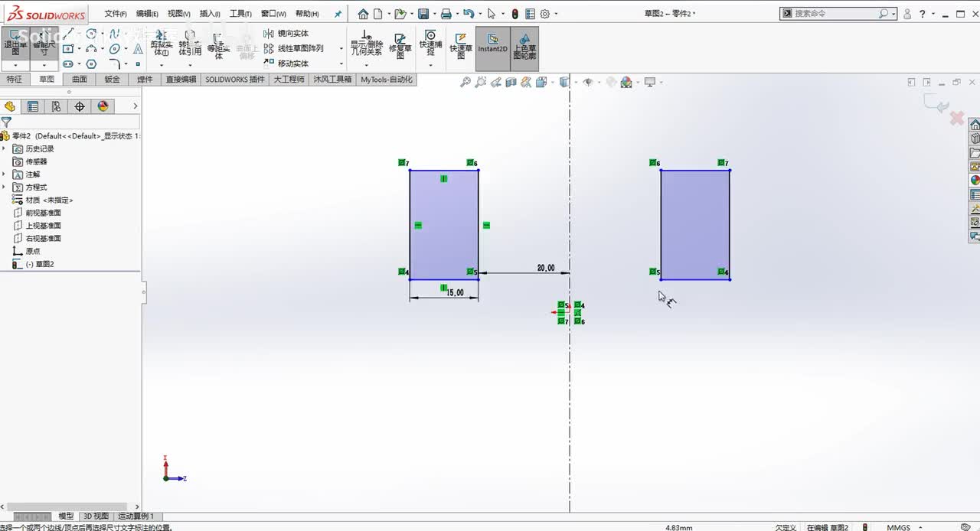Open the 运动算例 1 tab
Viewport: 980px width, 531px height.
pos(136,516)
